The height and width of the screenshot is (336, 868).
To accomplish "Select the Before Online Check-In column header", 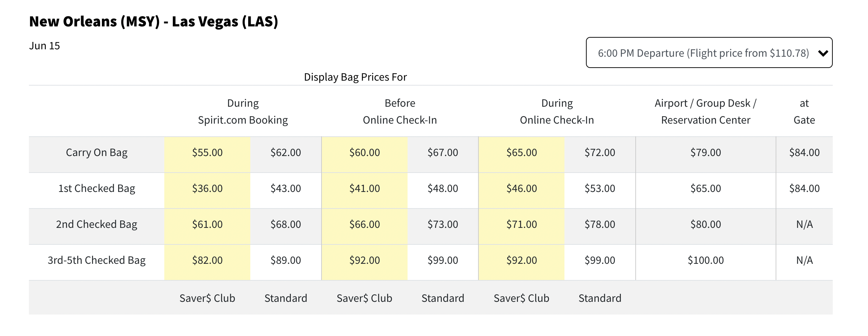I will point(399,111).
